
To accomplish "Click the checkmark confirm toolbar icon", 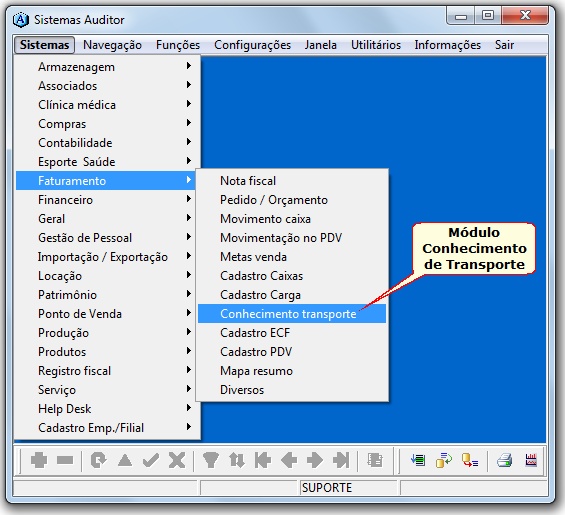I will 151,460.
